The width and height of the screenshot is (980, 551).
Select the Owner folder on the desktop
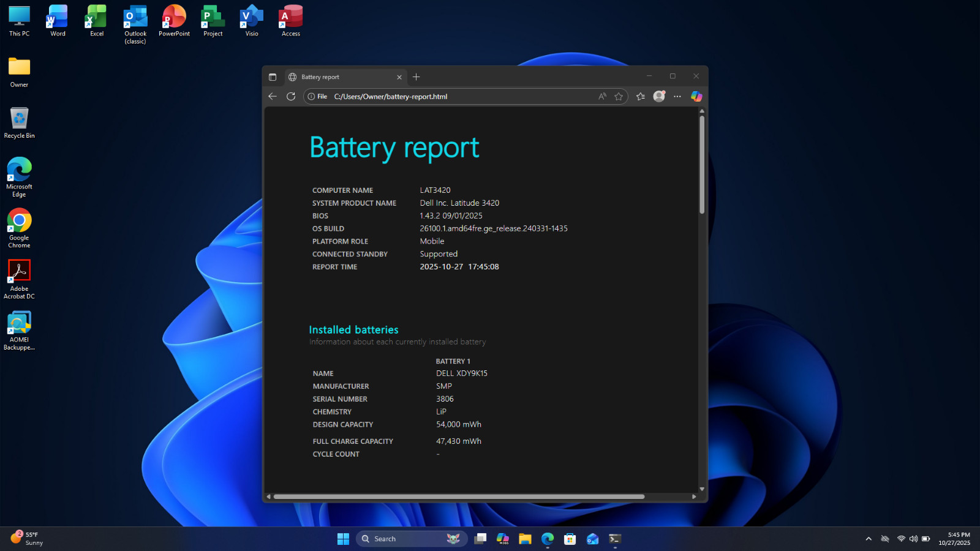pyautogui.click(x=19, y=73)
